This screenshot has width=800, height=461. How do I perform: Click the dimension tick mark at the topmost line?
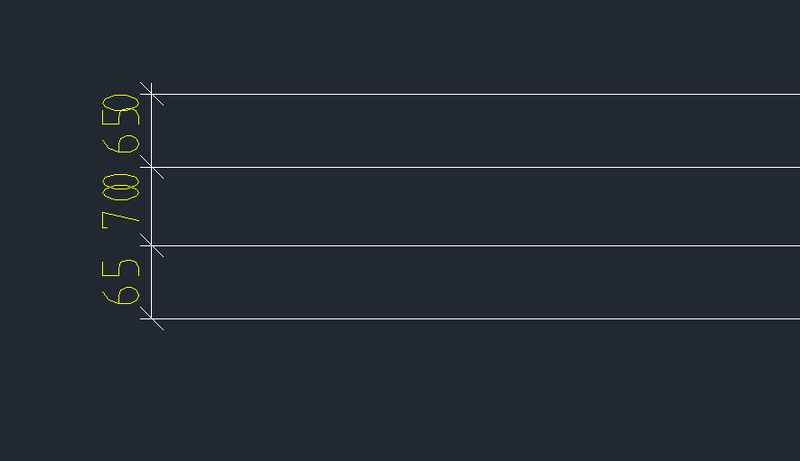point(151,94)
